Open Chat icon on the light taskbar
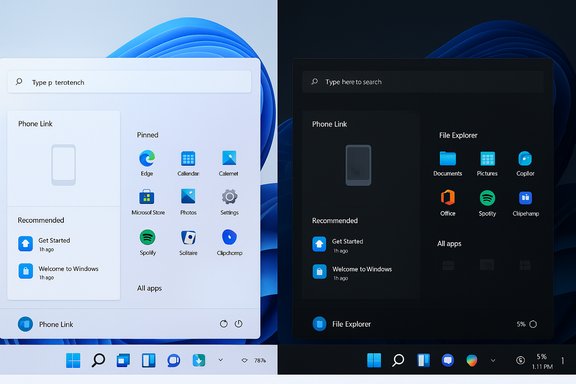 point(173,360)
